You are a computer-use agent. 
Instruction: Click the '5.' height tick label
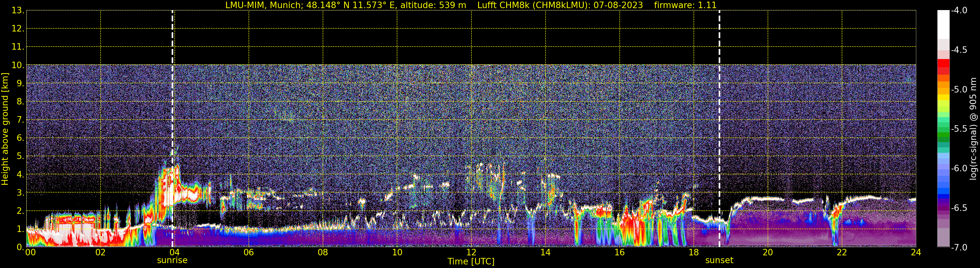tap(20, 156)
